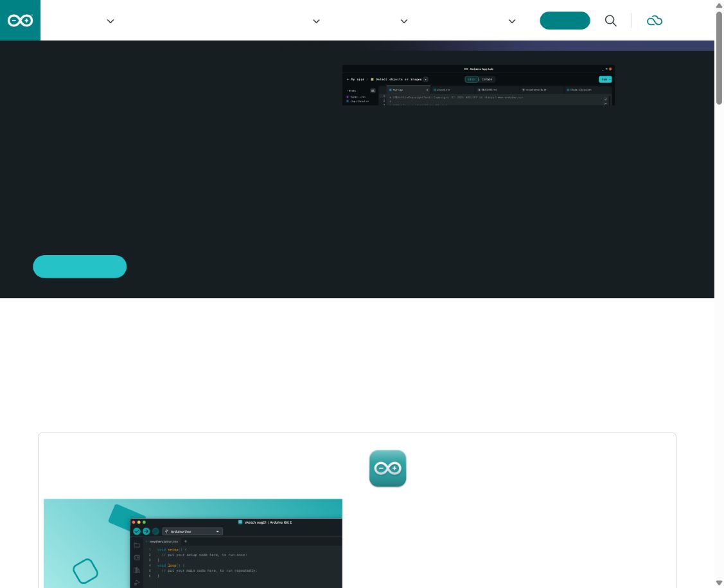The width and height of the screenshot is (724, 588).
Task: Expand the nav chevron nearest the Arduino logo
Action: coord(110,21)
